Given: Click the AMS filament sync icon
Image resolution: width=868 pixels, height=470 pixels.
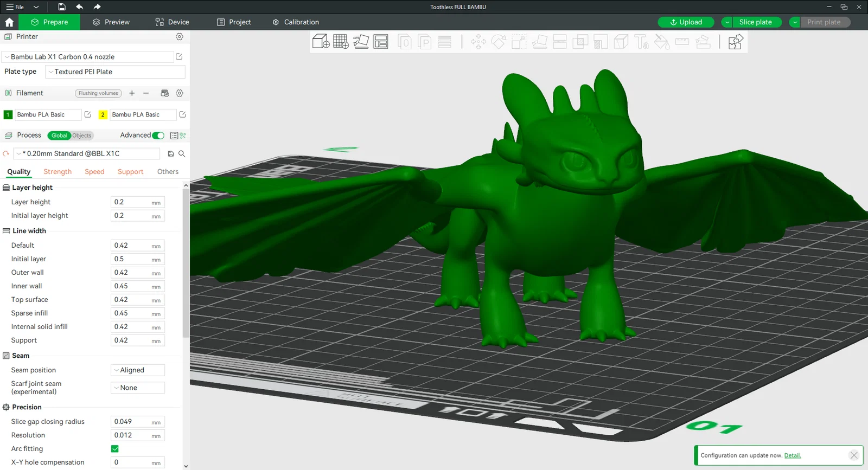Looking at the screenshot, I should [165, 93].
